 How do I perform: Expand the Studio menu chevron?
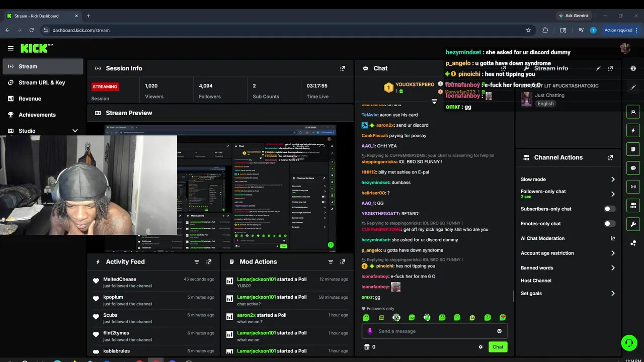coord(75,131)
